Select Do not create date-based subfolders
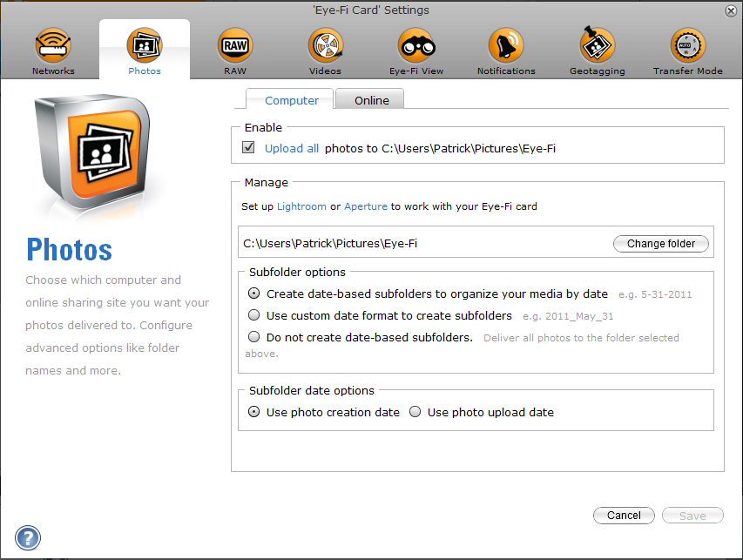The width and height of the screenshot is (743, 560). coord(254,336)
